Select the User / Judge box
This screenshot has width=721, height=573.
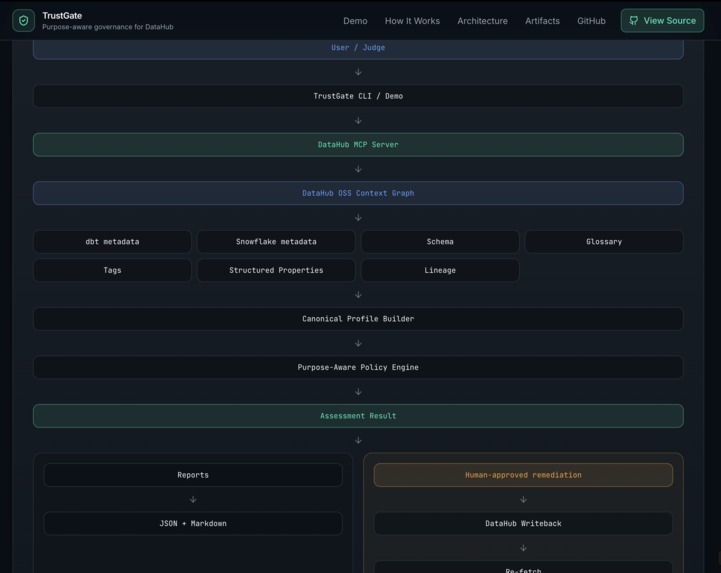pyautogui.click(x=358, y=49)
